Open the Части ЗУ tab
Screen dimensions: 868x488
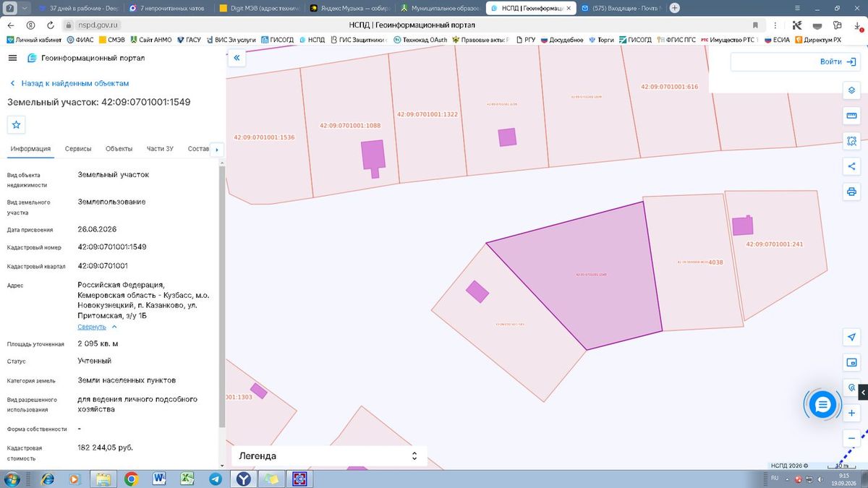click(160, 149)
